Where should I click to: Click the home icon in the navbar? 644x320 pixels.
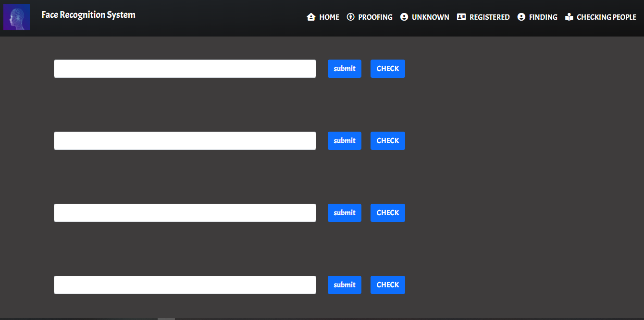tap(310, 17)
